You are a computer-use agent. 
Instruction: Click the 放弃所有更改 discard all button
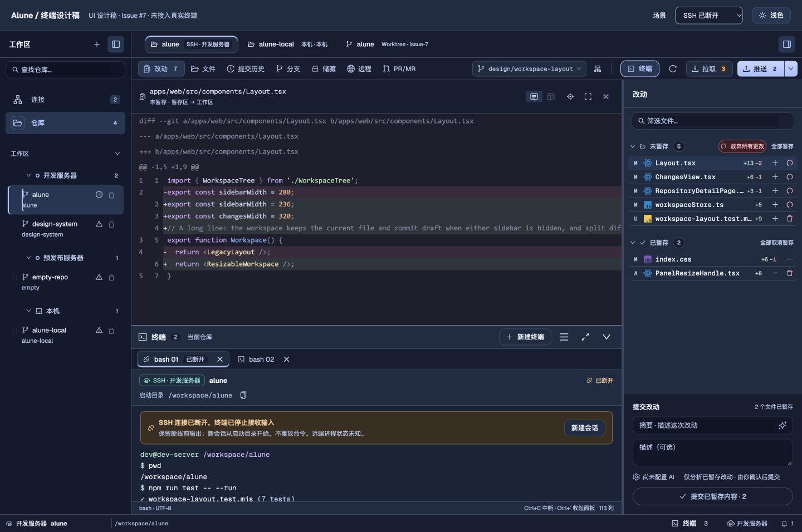742,146
